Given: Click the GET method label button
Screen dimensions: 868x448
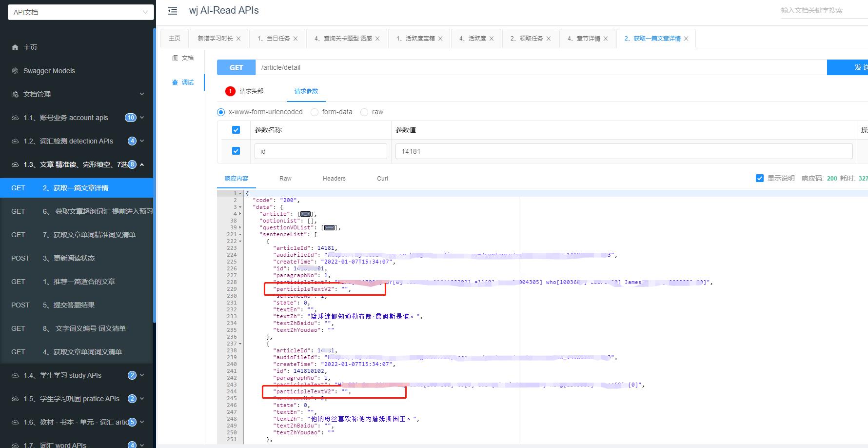Looking at the screenshot, I should (236, 67).
